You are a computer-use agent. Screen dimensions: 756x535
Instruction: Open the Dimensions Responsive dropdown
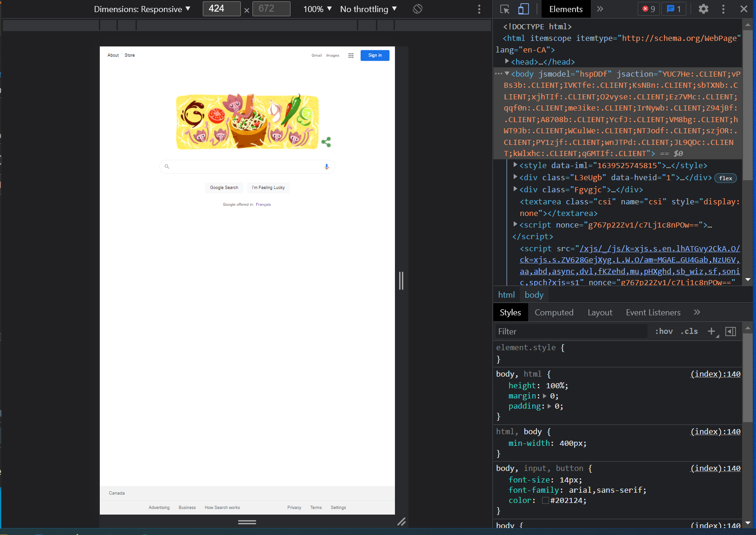[142, 9]
